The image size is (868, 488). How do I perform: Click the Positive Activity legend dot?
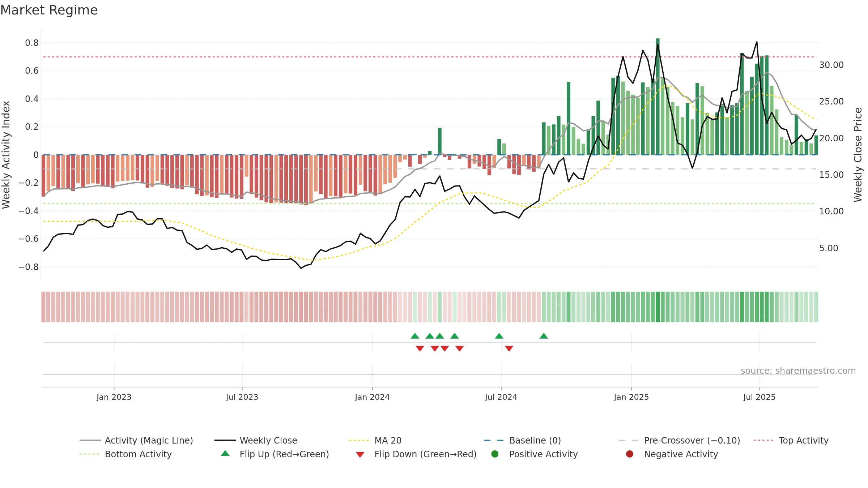tap(495, 454)
